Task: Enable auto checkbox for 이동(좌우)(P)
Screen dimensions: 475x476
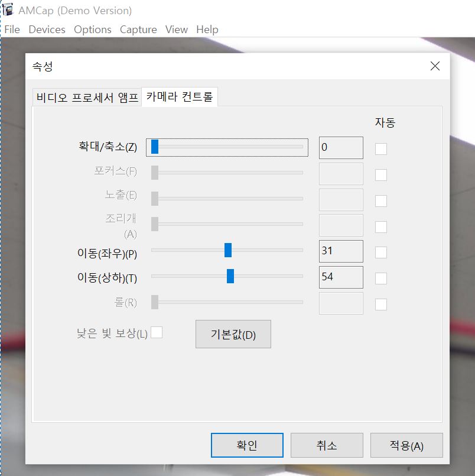Action: pos(381,252)
